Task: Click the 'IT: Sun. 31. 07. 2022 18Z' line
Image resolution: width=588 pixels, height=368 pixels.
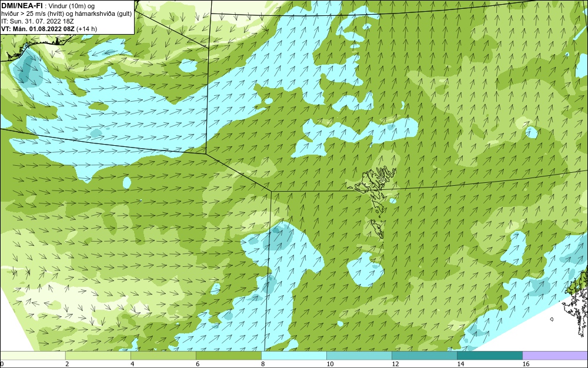Action: (38, 21)
